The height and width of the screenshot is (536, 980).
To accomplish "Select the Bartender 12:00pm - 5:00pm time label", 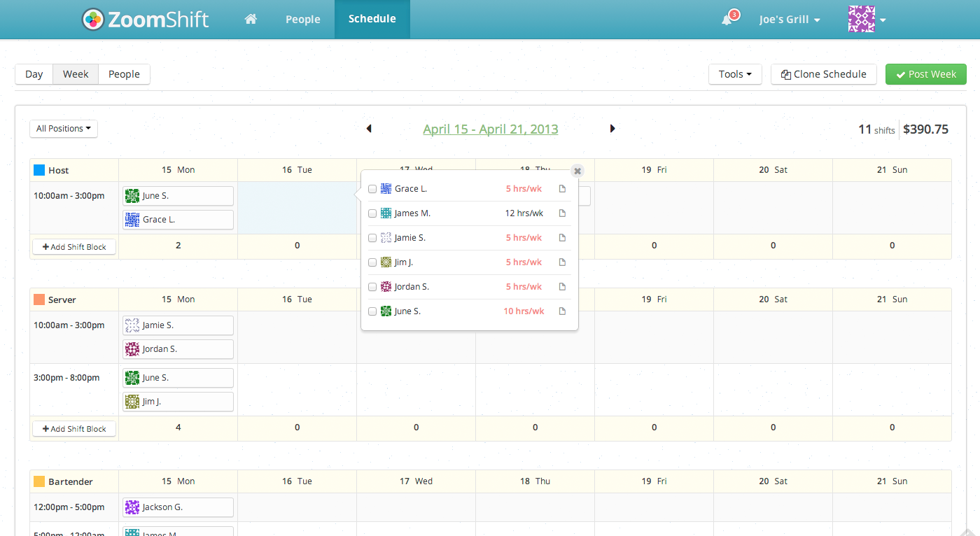I will click(69, 507).
